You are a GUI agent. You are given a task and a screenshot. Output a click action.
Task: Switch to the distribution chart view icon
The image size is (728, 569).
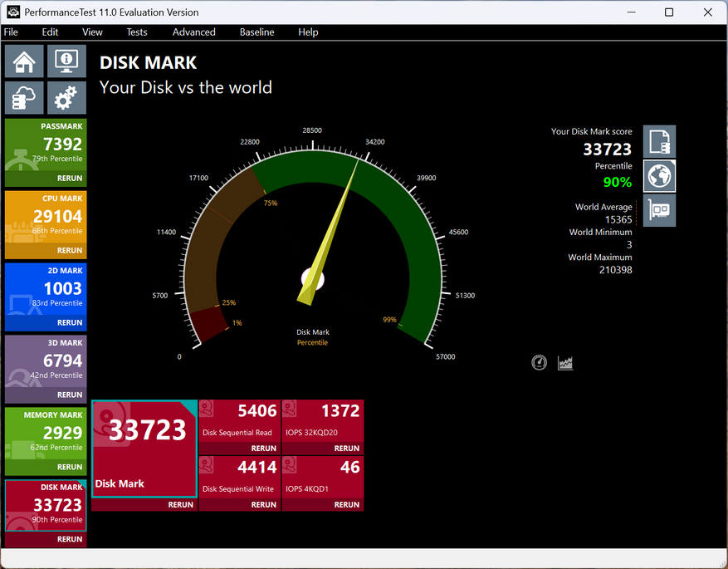(x=565, y=362)
